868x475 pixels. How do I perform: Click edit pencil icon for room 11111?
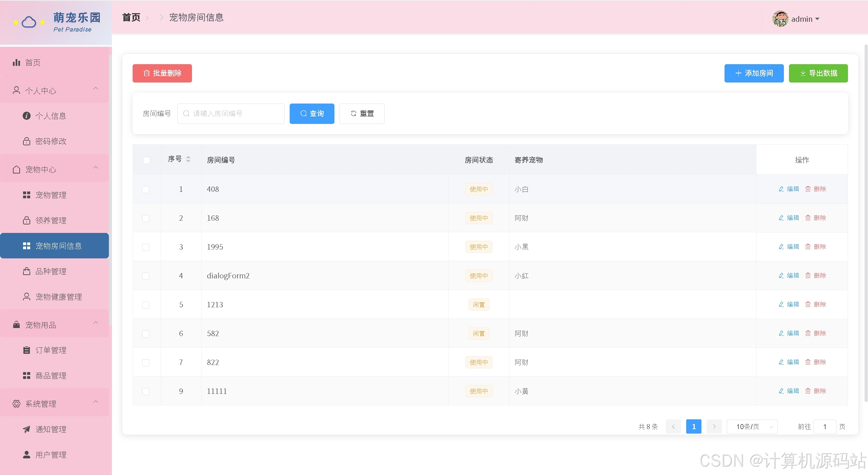[x=782, y=391]
